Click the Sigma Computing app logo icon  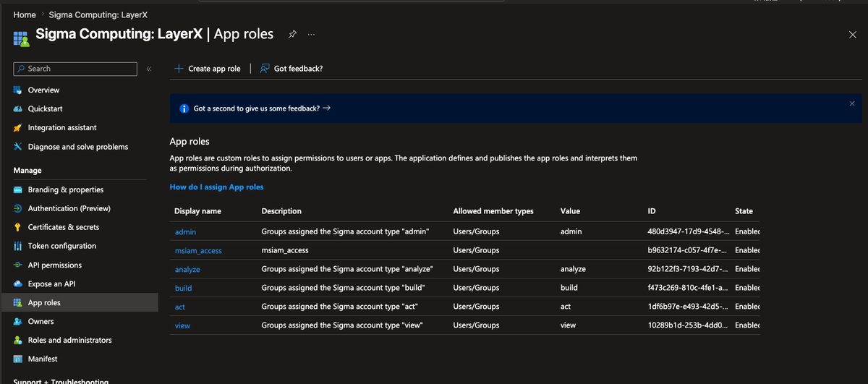click(x=21, y=38)
